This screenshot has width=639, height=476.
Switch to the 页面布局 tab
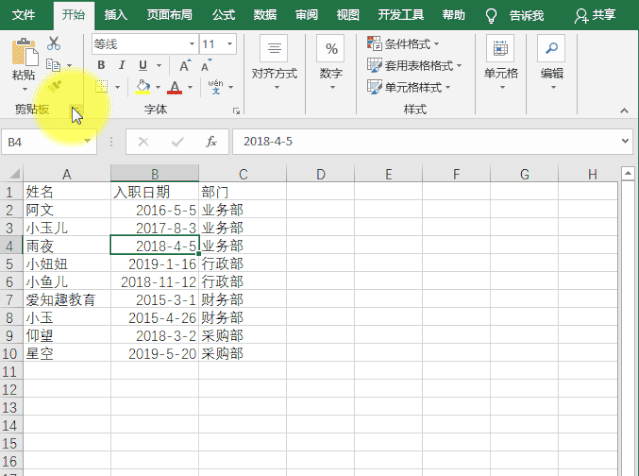click(170, 15)
